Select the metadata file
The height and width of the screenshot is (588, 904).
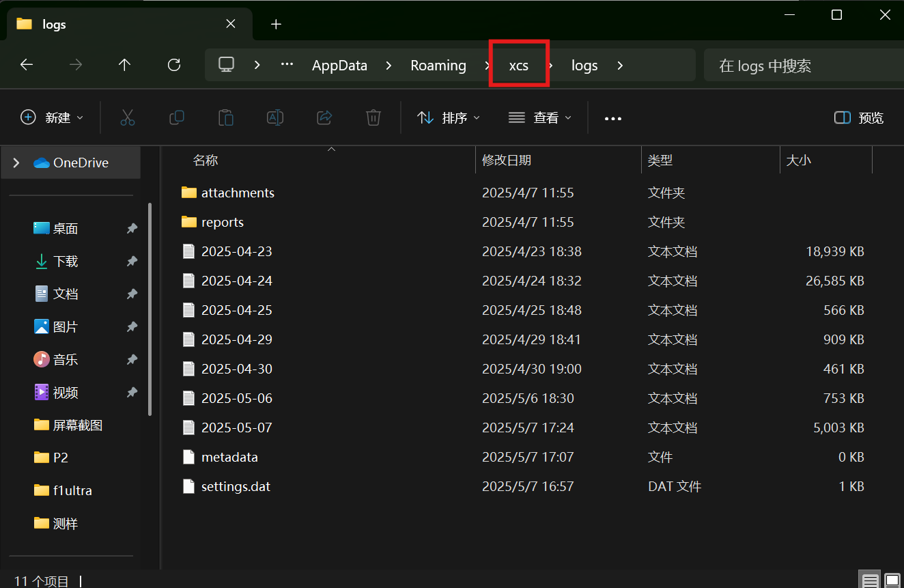229,457
